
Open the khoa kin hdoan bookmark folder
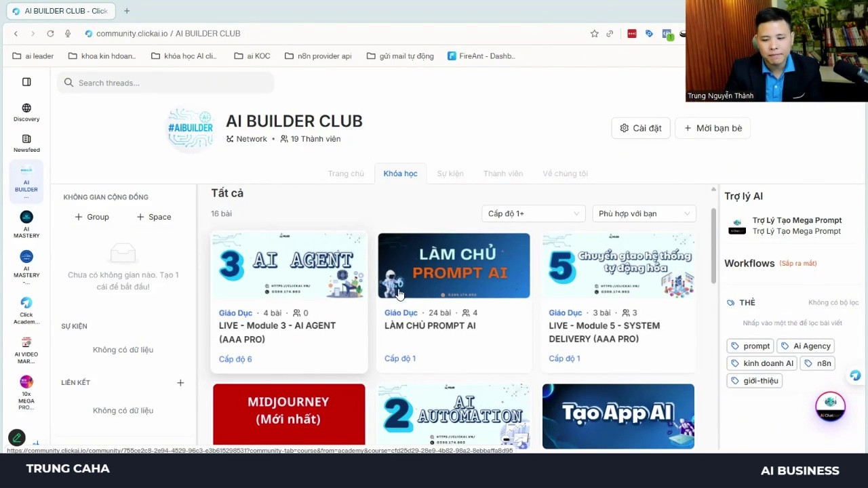coord(102,56)
